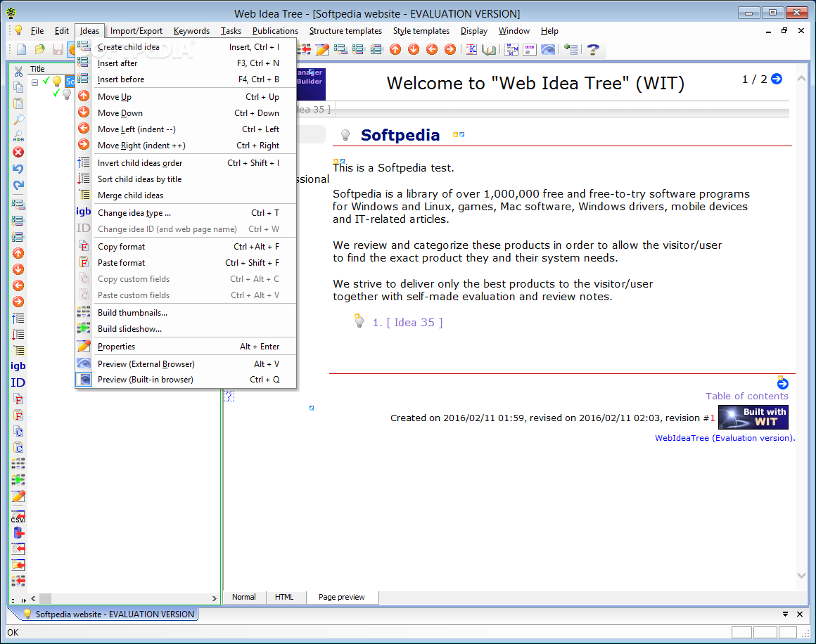This screenshot has width=816, height=644.
Task: Click the New document icon in top toolbar
Action: click(x=21, y=49)
